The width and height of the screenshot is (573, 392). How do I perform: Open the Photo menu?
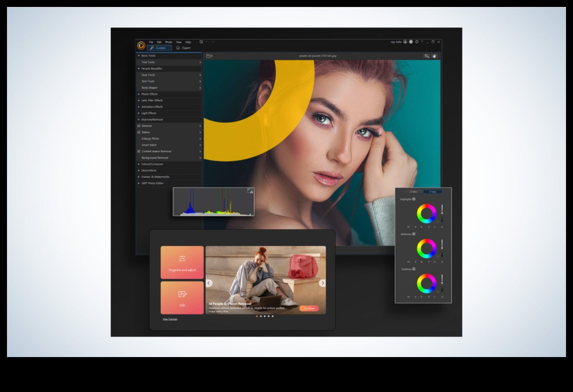tap(168, 42)
